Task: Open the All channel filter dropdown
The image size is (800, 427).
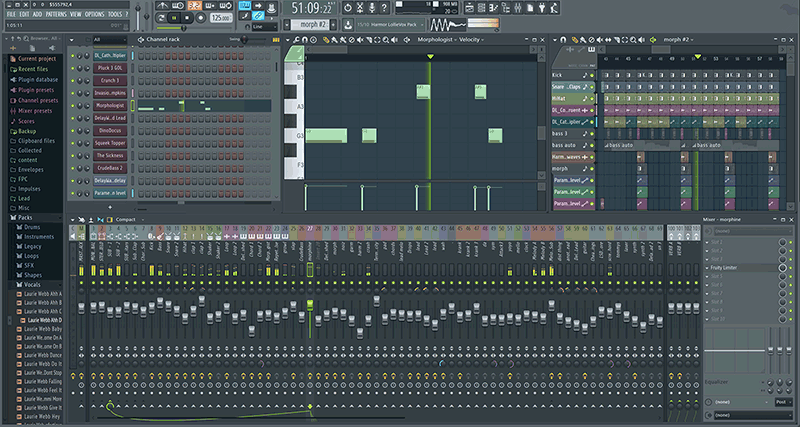Action: 109,40
